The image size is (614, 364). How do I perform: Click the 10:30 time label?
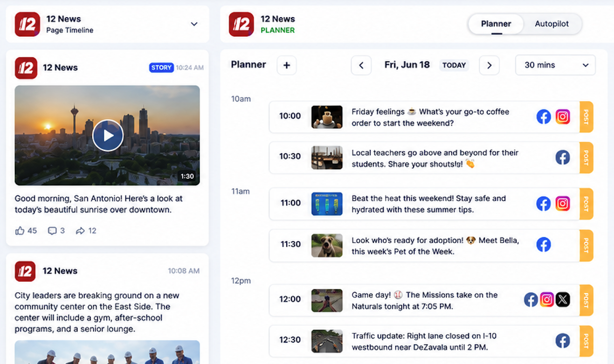[290, 157]
